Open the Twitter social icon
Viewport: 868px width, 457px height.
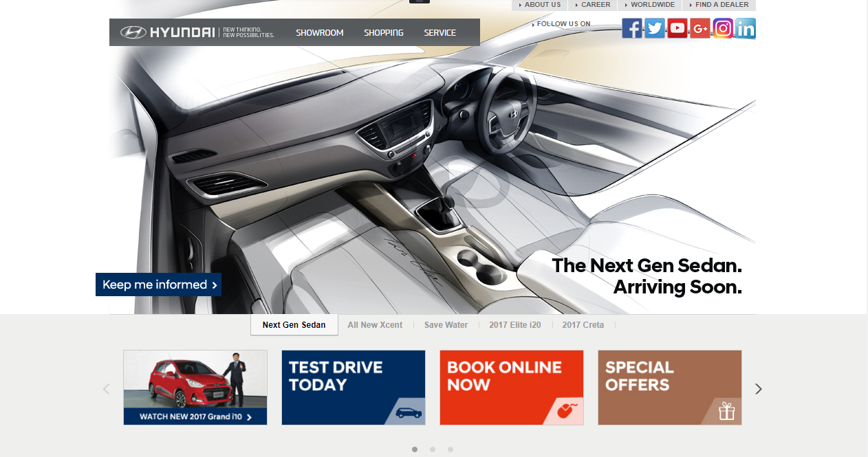(655, 28)
